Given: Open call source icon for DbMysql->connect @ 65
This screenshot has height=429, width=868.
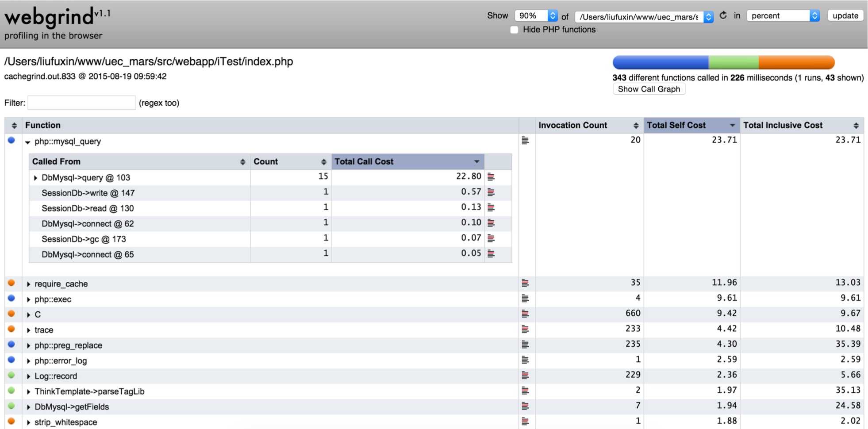Looking at the screenshot, I should pyautogui.click(x=491, y=253).
